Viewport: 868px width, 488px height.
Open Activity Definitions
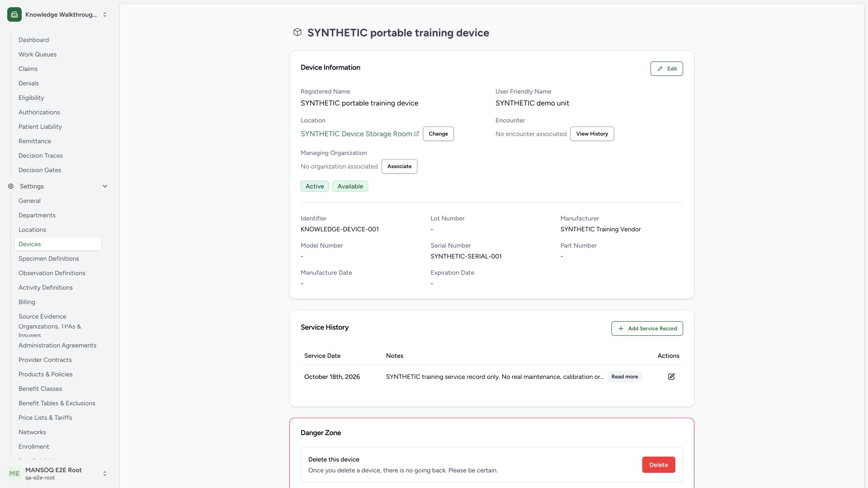point(46,287)
